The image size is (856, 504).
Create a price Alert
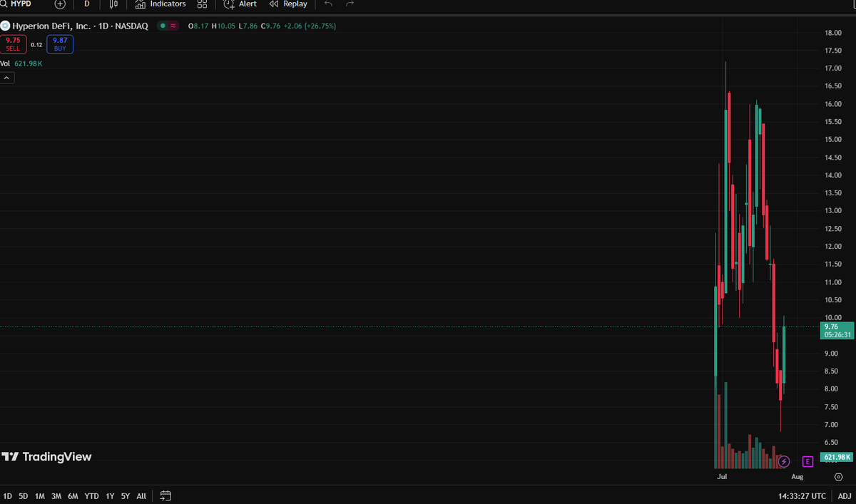coord(240,4)
